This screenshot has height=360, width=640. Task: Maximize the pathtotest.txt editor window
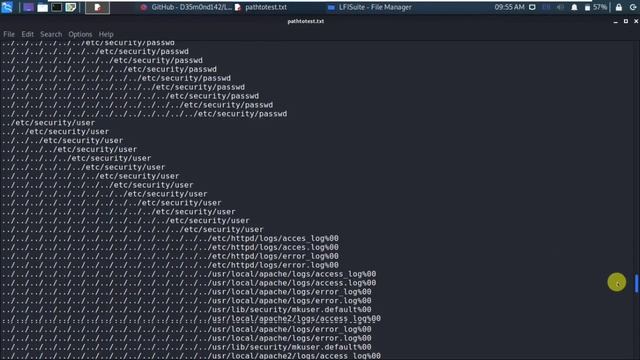pos(626,21)
